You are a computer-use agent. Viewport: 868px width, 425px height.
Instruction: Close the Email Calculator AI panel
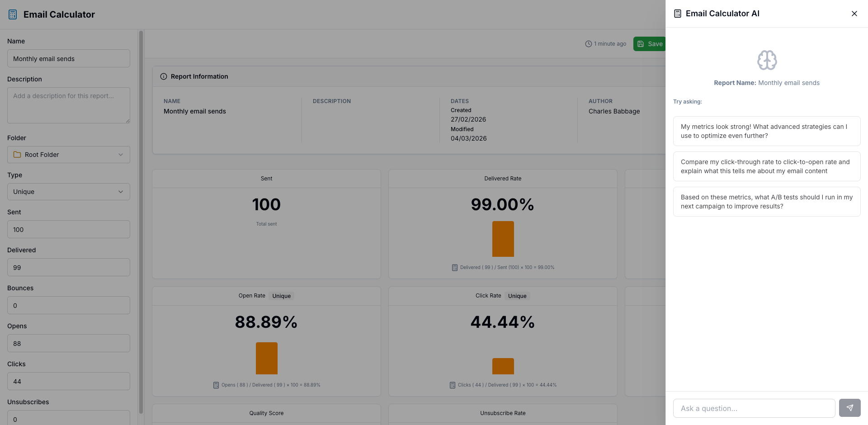point(854,14)
